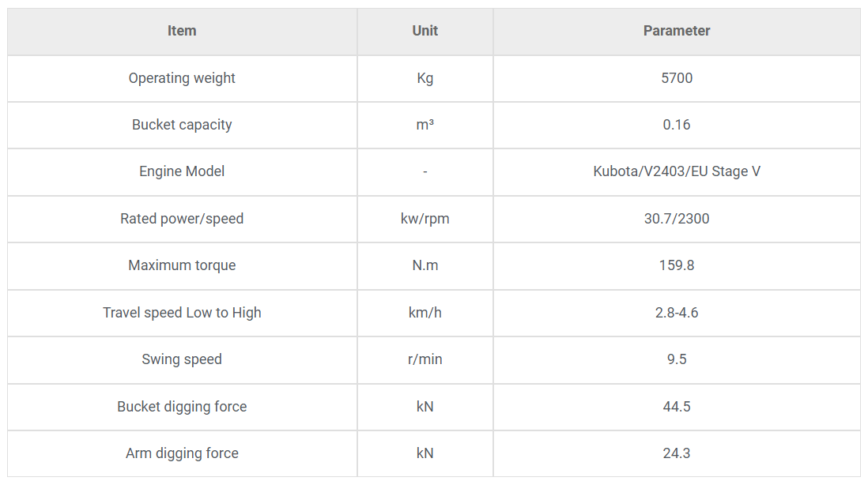Click the Rated power/speed cell
868x481 pixels.
click(182, 219)
